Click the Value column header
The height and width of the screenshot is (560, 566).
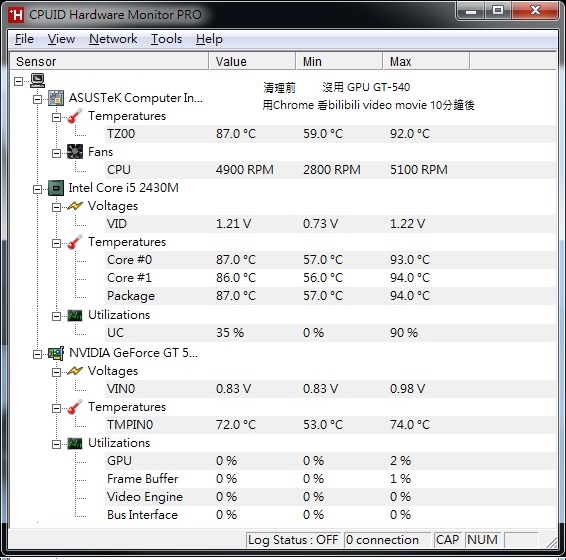click(252, 61)
